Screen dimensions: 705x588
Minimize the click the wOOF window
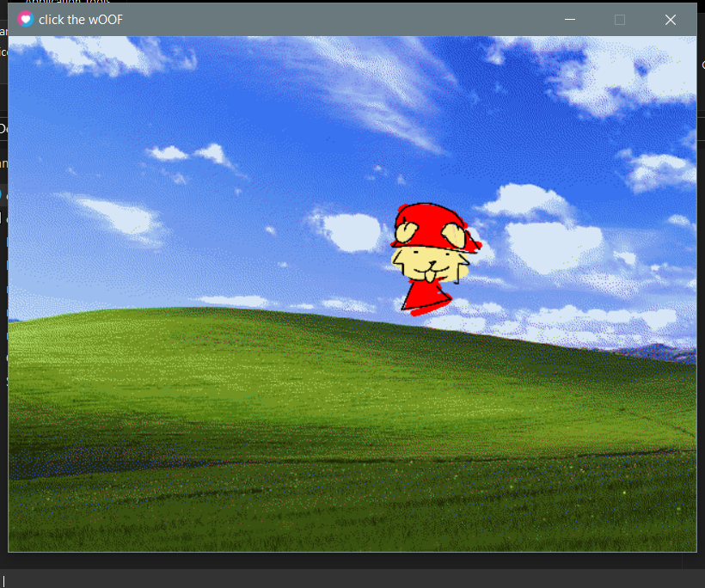tap(570, 20)
